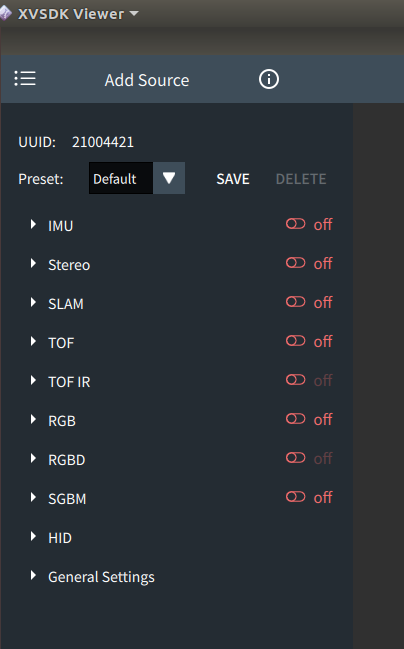Click the info circle icon

(x=269, y=79)
